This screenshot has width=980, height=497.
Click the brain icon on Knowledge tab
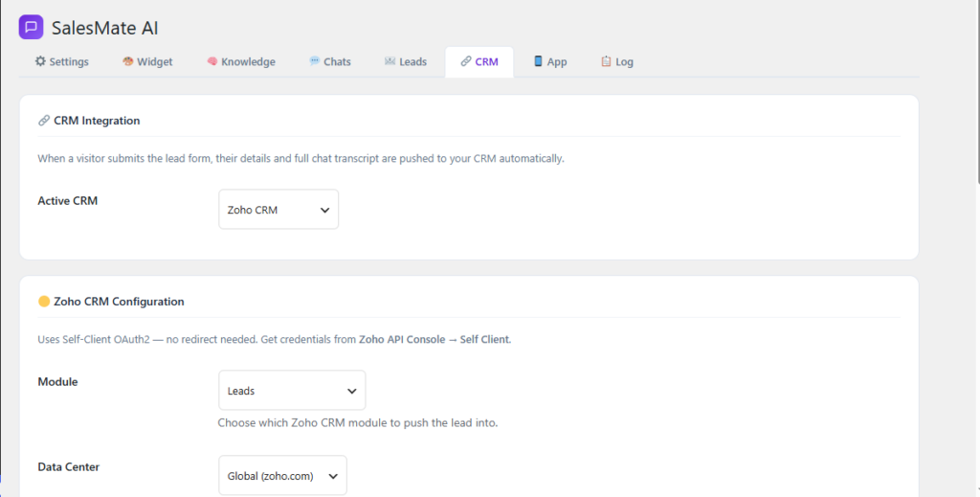(x=212, y=60)
